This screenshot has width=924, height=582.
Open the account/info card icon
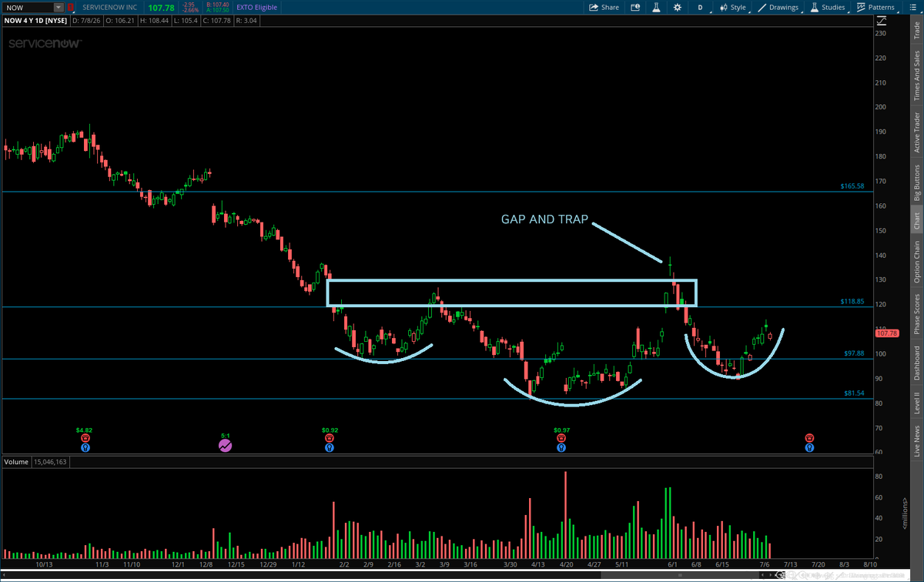[x=635, y=7]
